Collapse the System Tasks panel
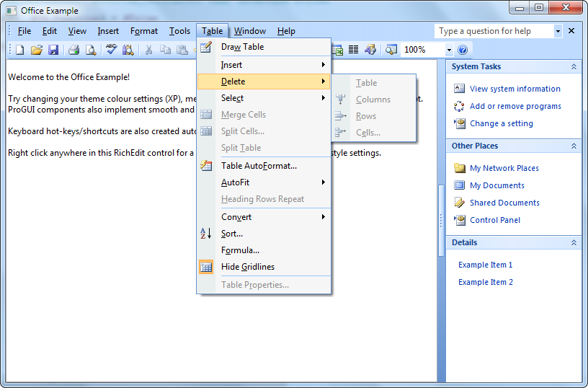This screenshot has width=588, height=388. pyautogui.click(x=574, y=66)
